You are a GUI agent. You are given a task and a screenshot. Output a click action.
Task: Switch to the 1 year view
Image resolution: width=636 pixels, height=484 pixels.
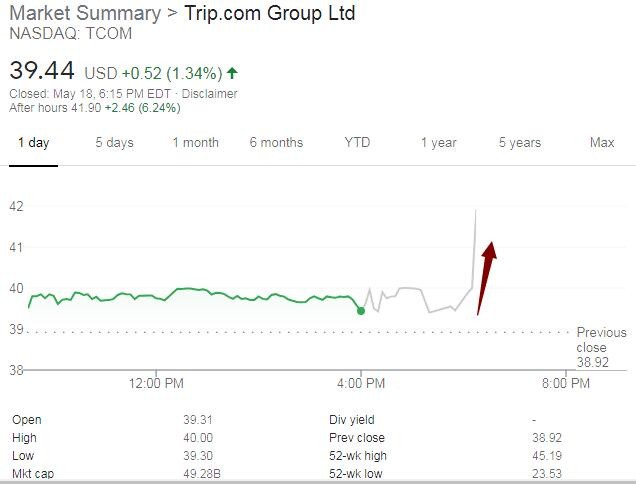438,143
